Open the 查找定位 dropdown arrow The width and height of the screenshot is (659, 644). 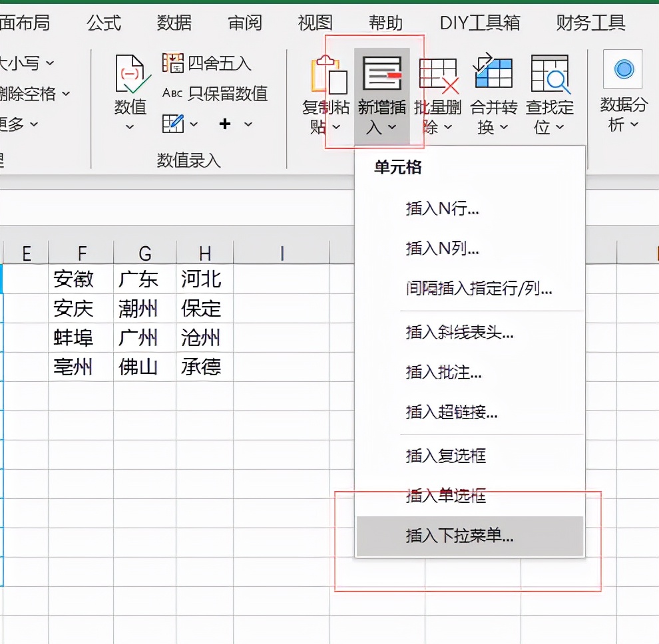coord(560,126)
